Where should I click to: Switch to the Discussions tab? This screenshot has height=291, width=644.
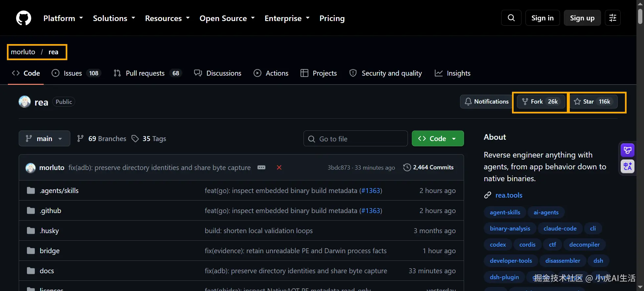[x=218, y=73]
